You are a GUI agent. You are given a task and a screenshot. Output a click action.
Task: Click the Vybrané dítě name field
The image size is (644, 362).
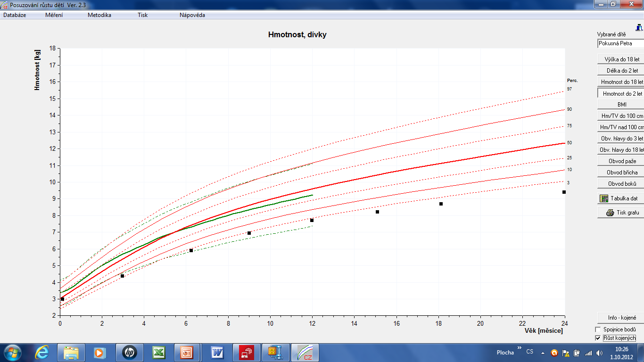[620, 43]
